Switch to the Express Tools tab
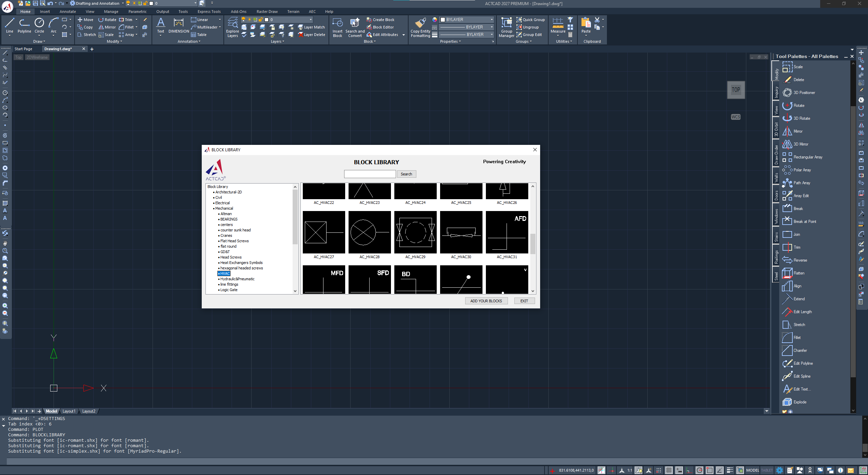The height and width of the screenshot is (475, 868). click(209, 12)
